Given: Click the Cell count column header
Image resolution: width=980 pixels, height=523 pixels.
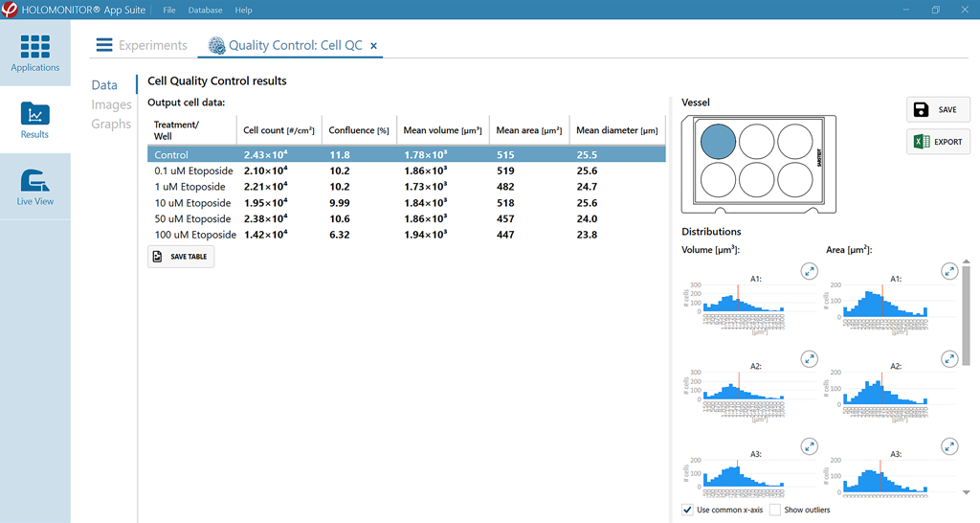Looking at the screenshot, I should click(x=278, y=130).
